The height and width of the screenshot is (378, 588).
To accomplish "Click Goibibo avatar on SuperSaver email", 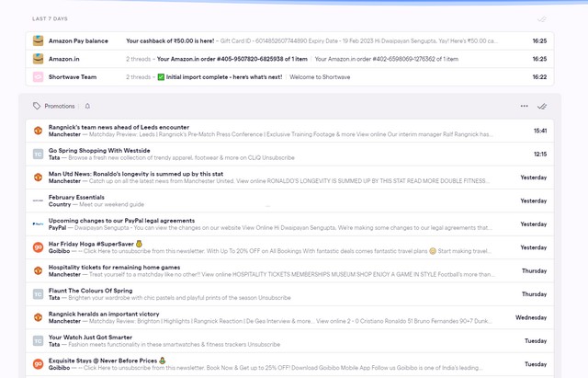I will coord(38,247).
